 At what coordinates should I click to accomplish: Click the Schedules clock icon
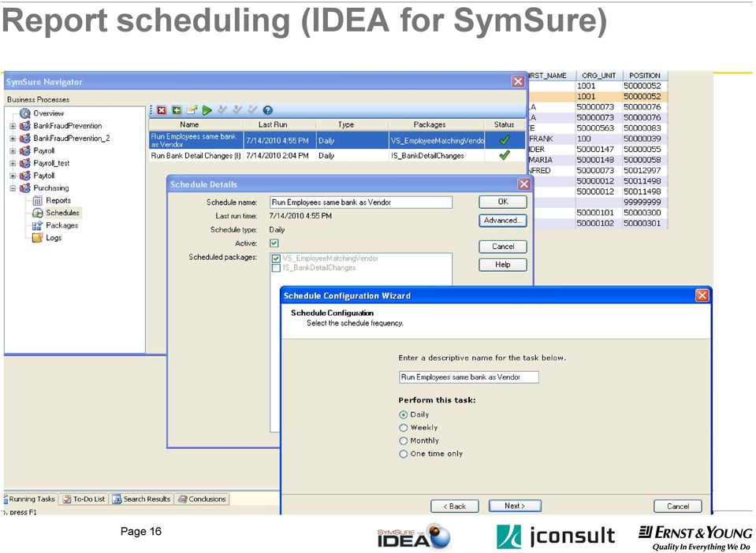[37, 213]
